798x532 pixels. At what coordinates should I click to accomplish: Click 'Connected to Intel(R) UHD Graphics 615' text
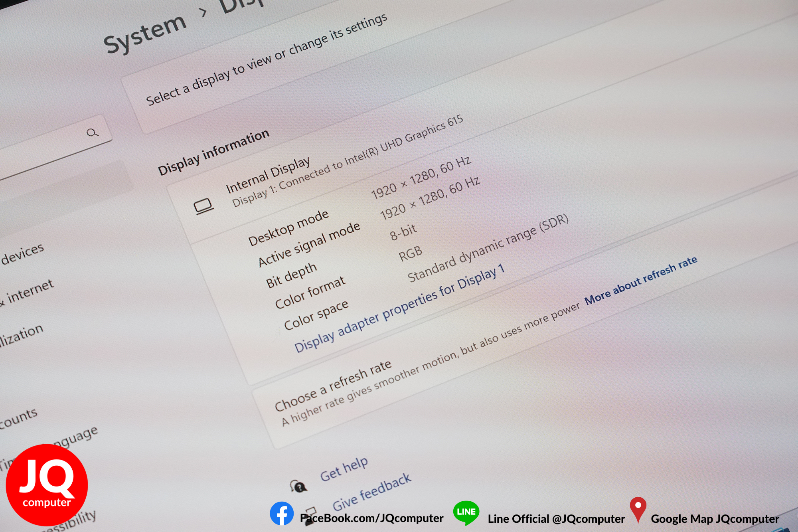[371, 152]
